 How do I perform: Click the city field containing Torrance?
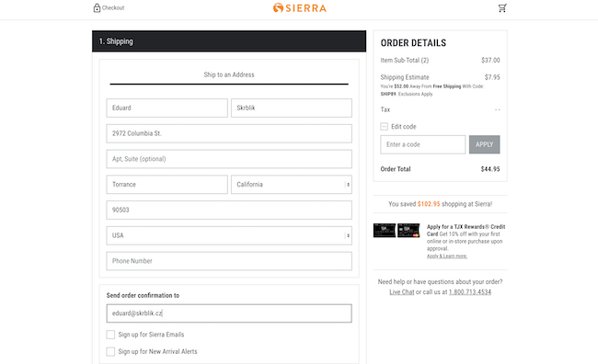coord(167,185)
